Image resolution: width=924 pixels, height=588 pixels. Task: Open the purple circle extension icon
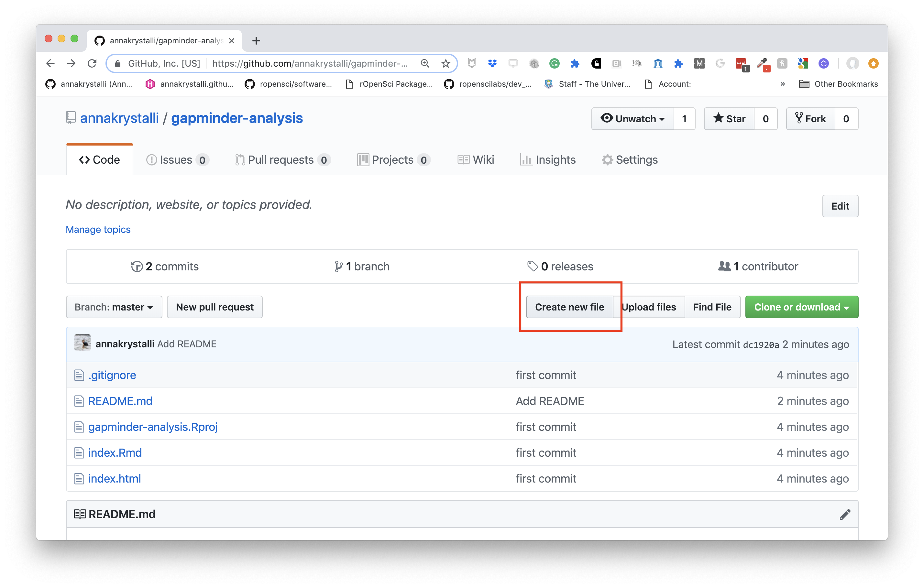click(823, 63)
